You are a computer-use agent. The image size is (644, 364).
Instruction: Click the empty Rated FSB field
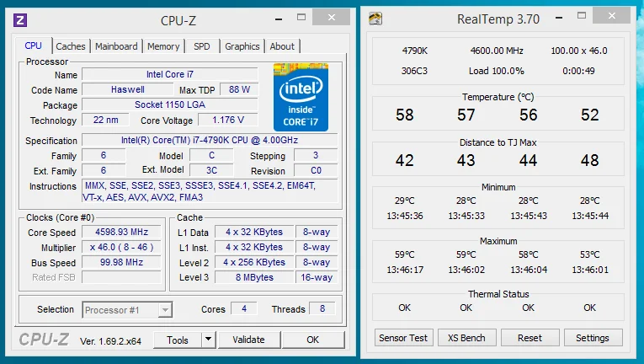coord(121,277)
